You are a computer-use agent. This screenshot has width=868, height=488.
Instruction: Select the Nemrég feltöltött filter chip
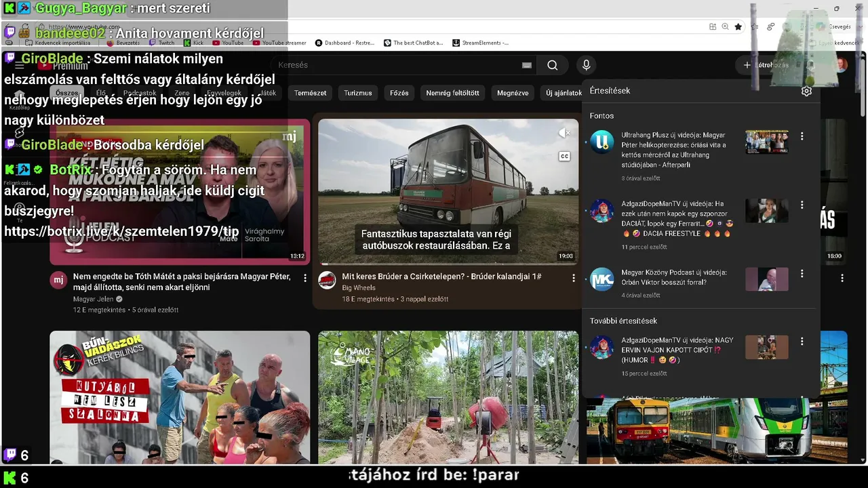click(452, 93)
